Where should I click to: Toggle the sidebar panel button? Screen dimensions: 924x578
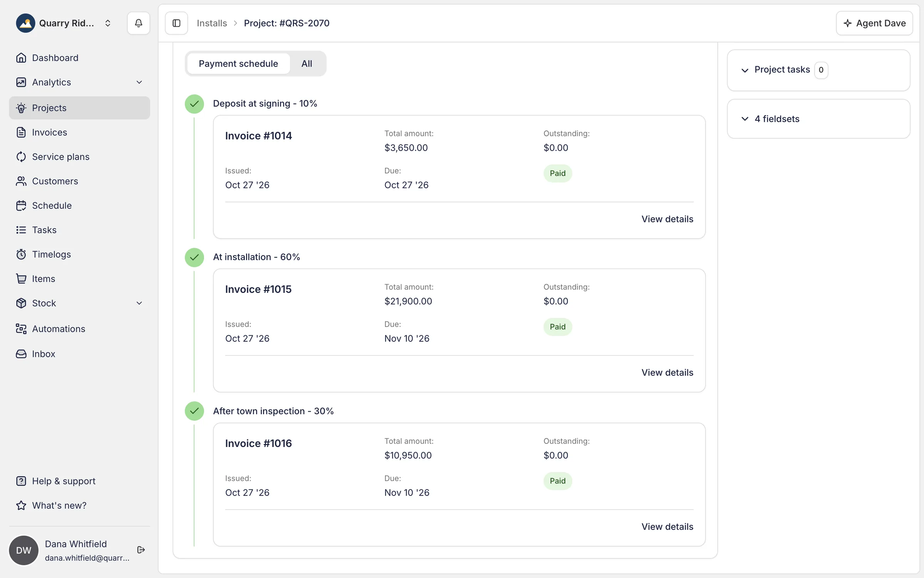176,23
